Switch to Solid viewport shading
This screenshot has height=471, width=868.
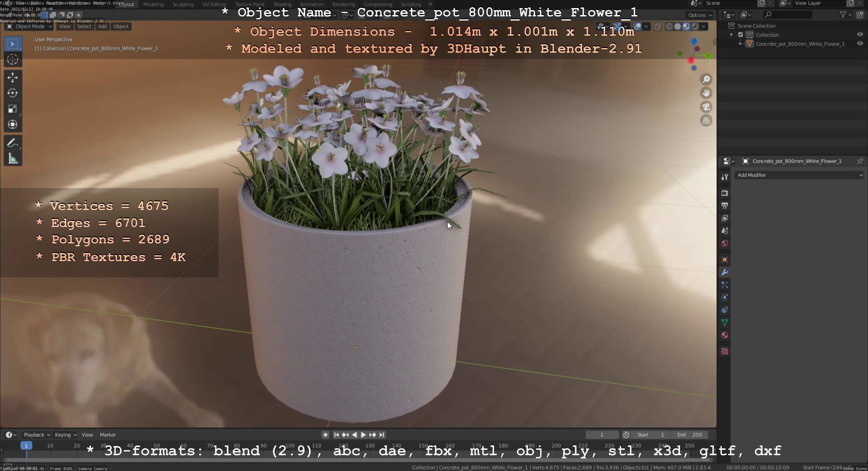(x=678, y=27)
